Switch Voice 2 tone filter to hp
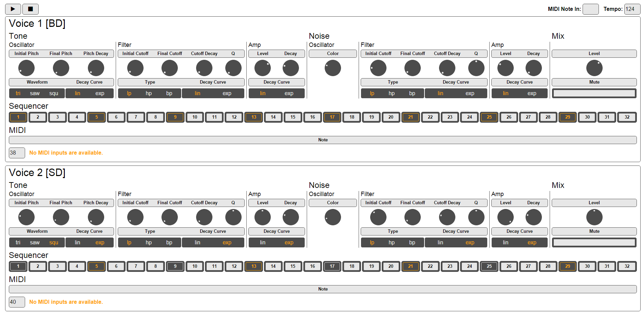The height and width of the screenshot is (314, 644). click(x=149, y=242)
